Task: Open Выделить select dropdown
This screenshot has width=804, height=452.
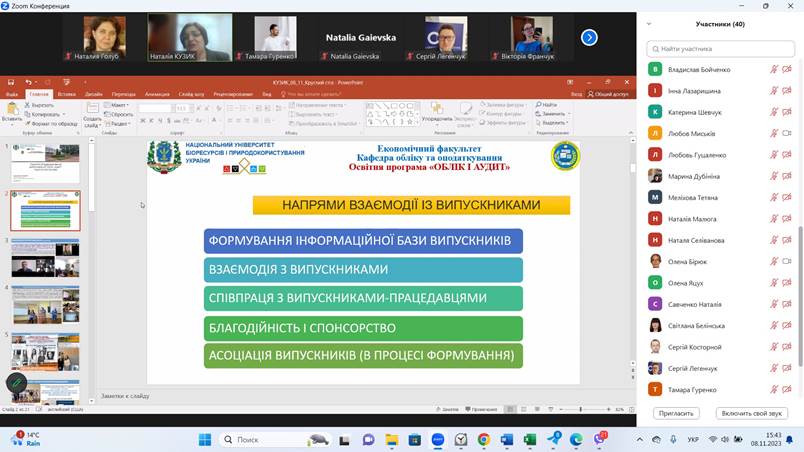Action: coord(553,123)
